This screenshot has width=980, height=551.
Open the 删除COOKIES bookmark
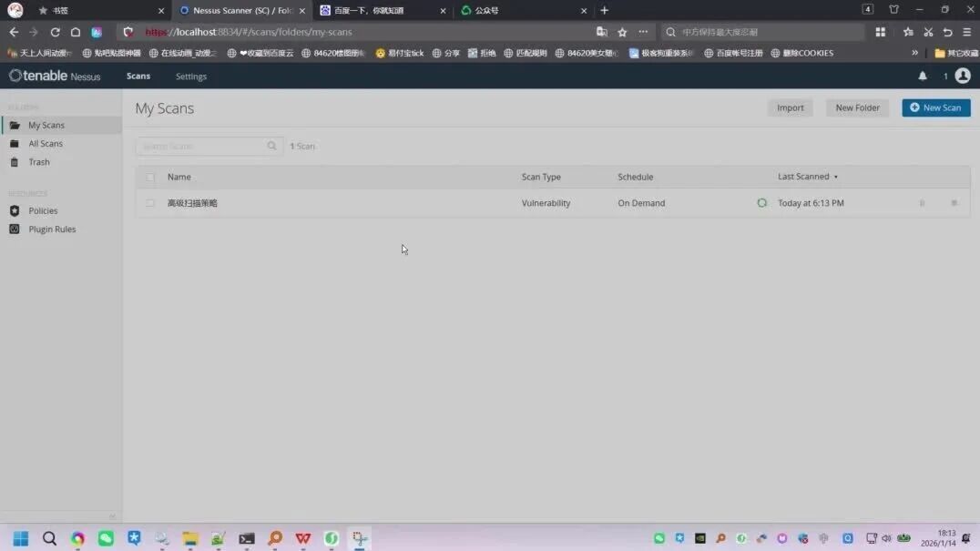[x=801, y=53]
